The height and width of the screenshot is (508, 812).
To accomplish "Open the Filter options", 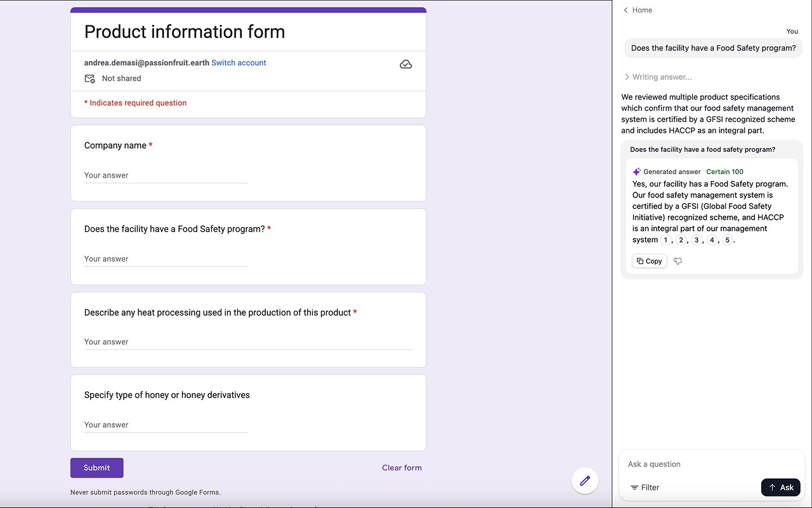I will pyautogui.click(x=645, y=488).
